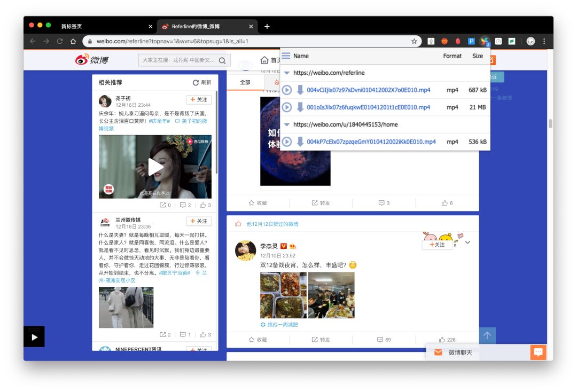Screen dimensions: 577x392
Task: Select the 全部 tab in the feed
Action: (245, 82)
